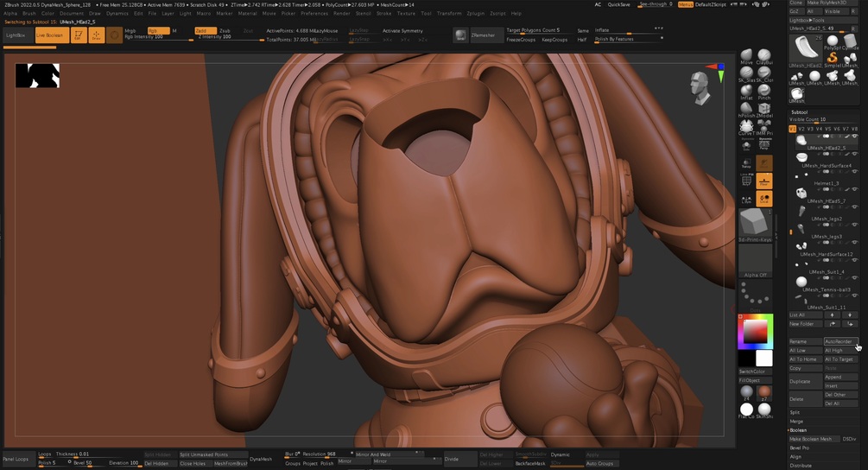Select the SkinShade material

(764, 410)
